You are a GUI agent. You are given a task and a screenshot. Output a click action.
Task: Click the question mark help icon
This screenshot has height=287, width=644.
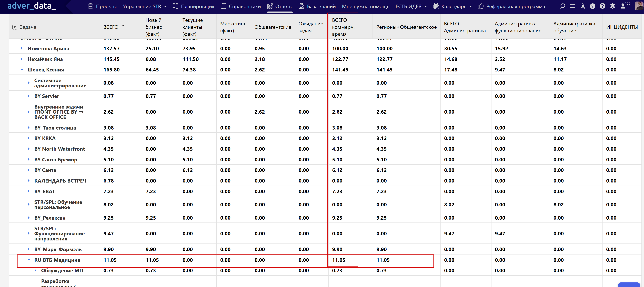(602, 6)
